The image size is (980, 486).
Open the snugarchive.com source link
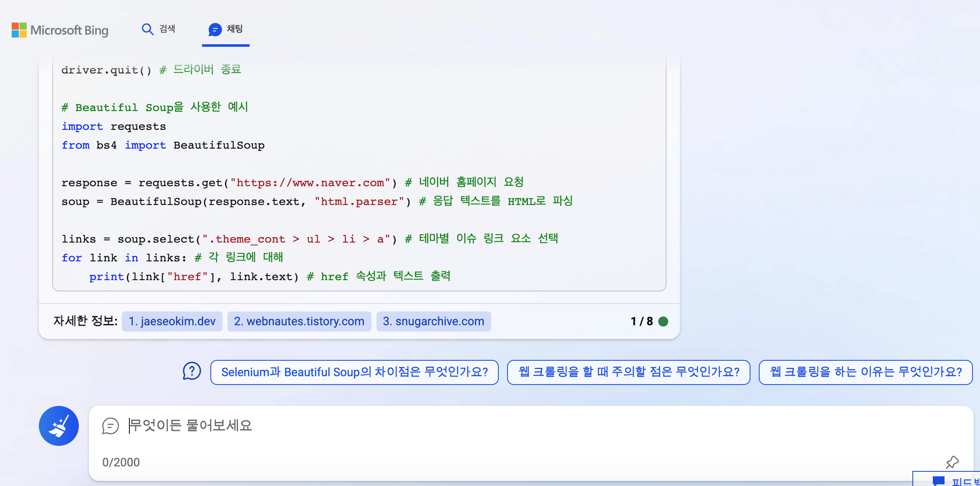click(433, 321)
